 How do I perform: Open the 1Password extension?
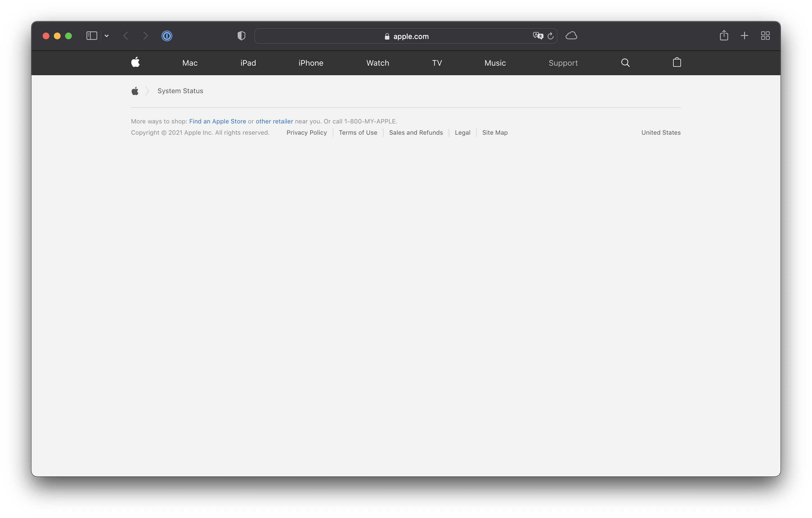167,36
